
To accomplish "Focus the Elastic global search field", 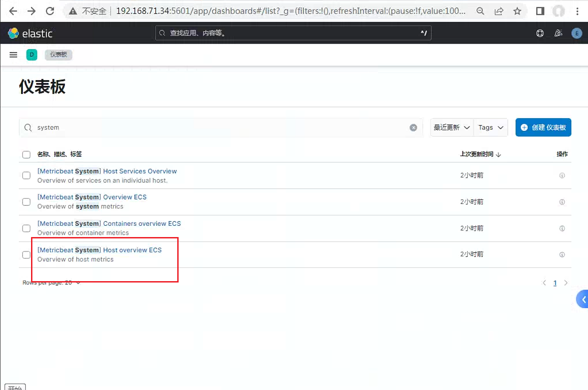I will pyautogui.click(x=293, y=33).
